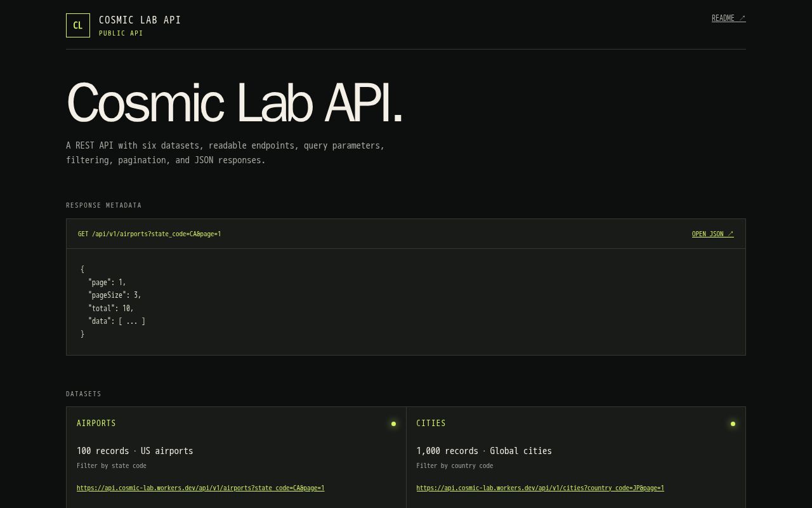Click the DATASETS section label
Image resolution: width=812 pixels, height=508 pixels.
[84, 394]
